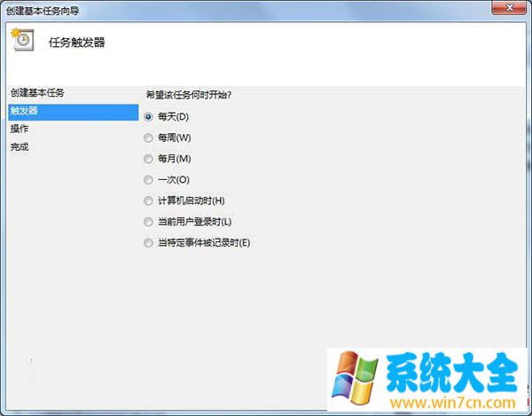
Task: Jump to the 完成 wizard step
Action: pos(20,147)
